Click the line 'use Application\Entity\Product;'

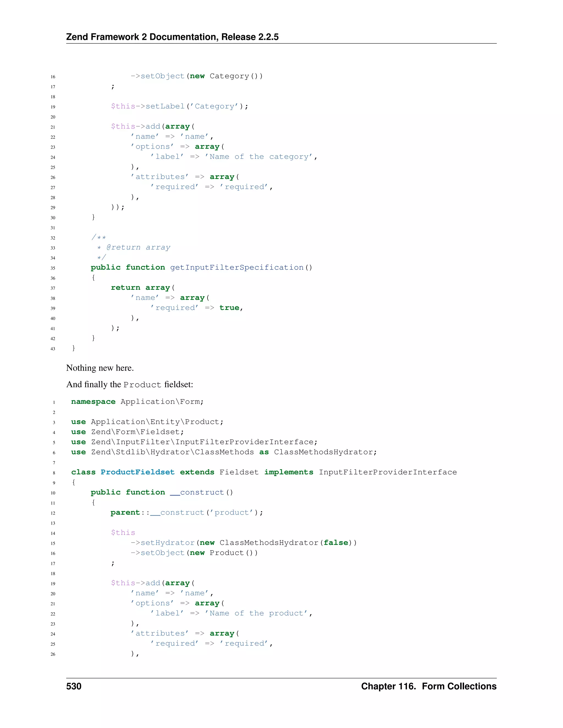pyautogui.click(x=147, y=422)
